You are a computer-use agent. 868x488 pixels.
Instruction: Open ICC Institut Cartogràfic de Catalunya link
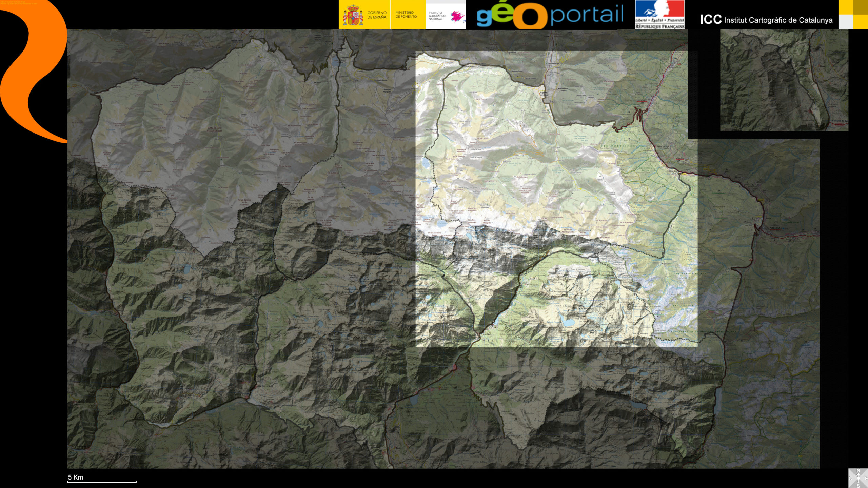766,20
